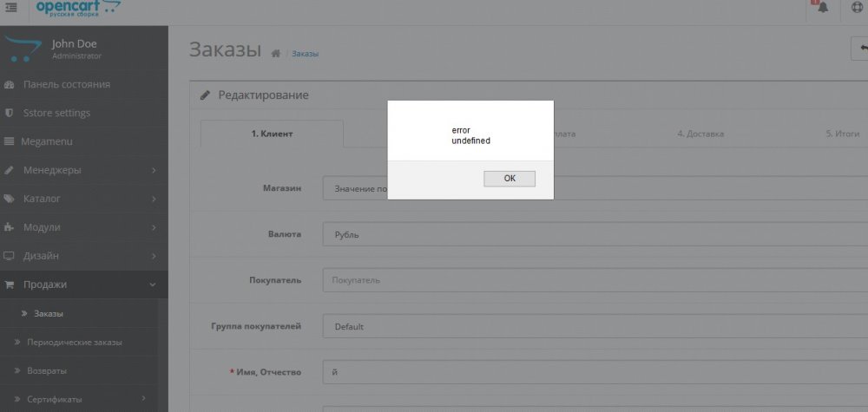
Task: Click the lifebuoy help icon
Action: tap(857, 7)
